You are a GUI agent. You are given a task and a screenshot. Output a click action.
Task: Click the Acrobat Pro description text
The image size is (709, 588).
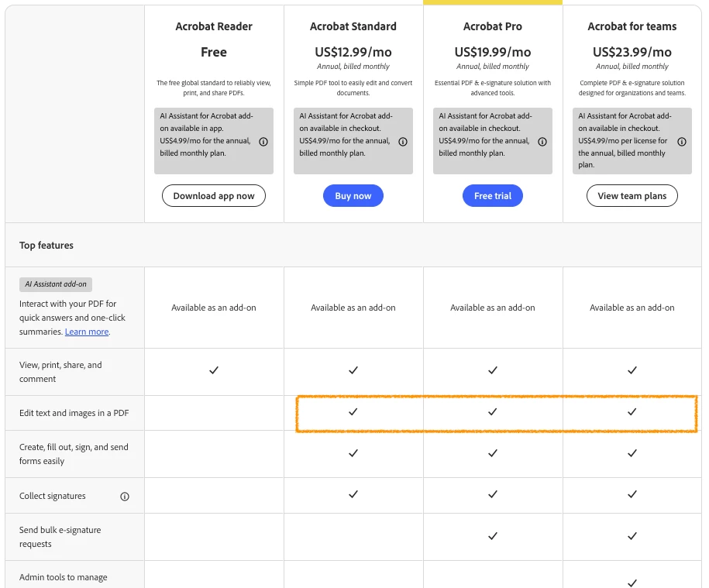pos(492,88)
